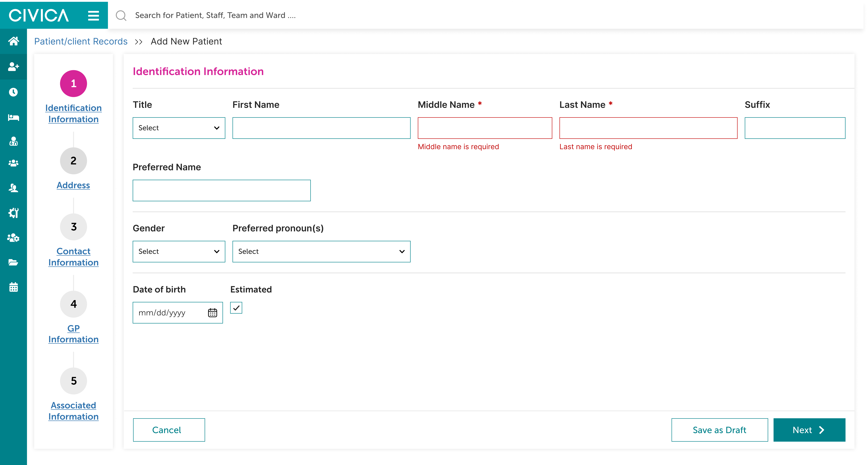Open the users settings sidebar icon

(x=13, y=238)
